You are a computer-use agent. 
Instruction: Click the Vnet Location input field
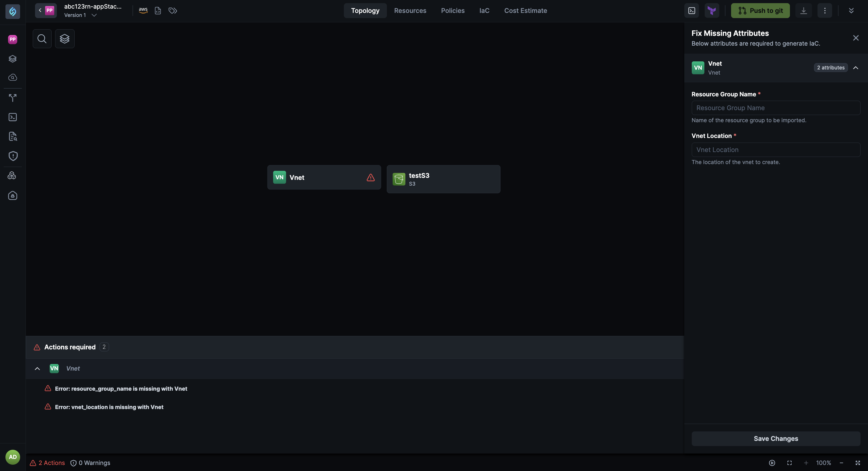(x=775, y=150)
